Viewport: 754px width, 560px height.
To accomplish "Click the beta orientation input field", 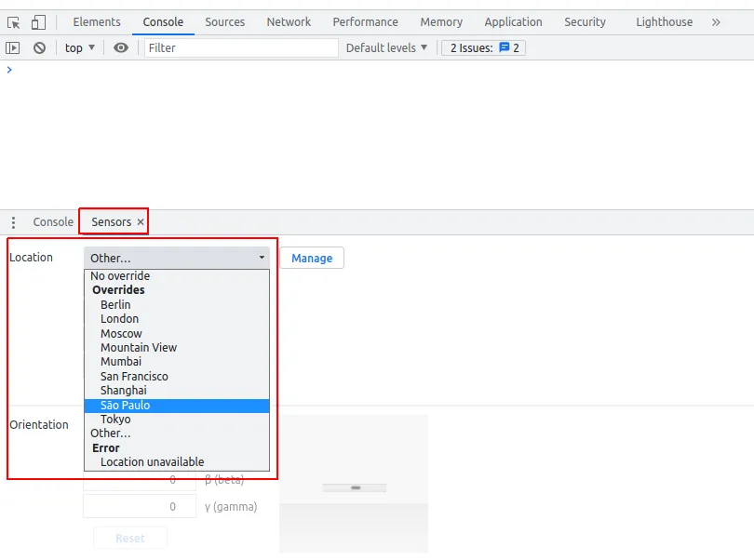I will pos(140,481).
